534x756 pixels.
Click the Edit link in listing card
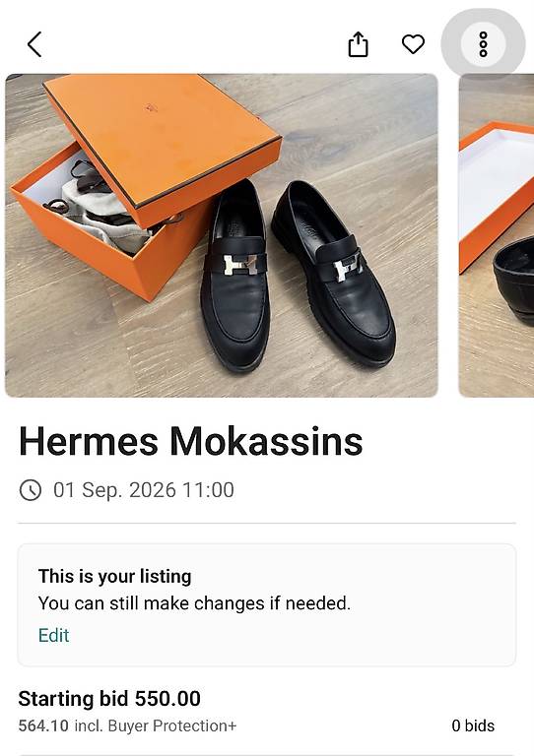(53, 635)
